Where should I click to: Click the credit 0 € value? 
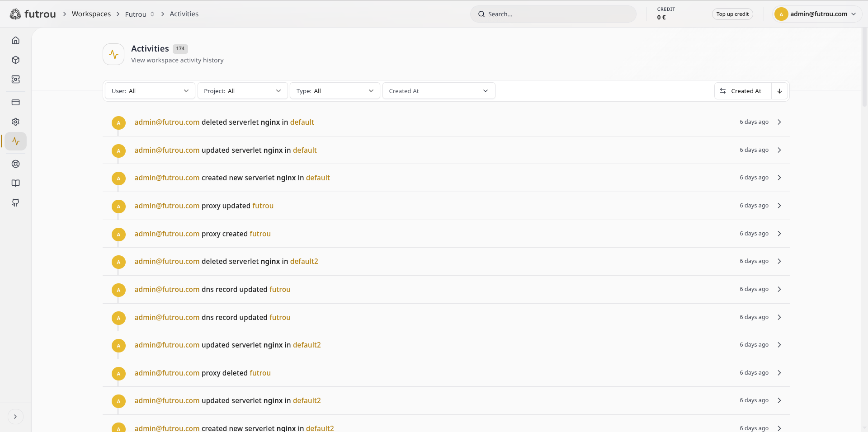pos(661,18)
